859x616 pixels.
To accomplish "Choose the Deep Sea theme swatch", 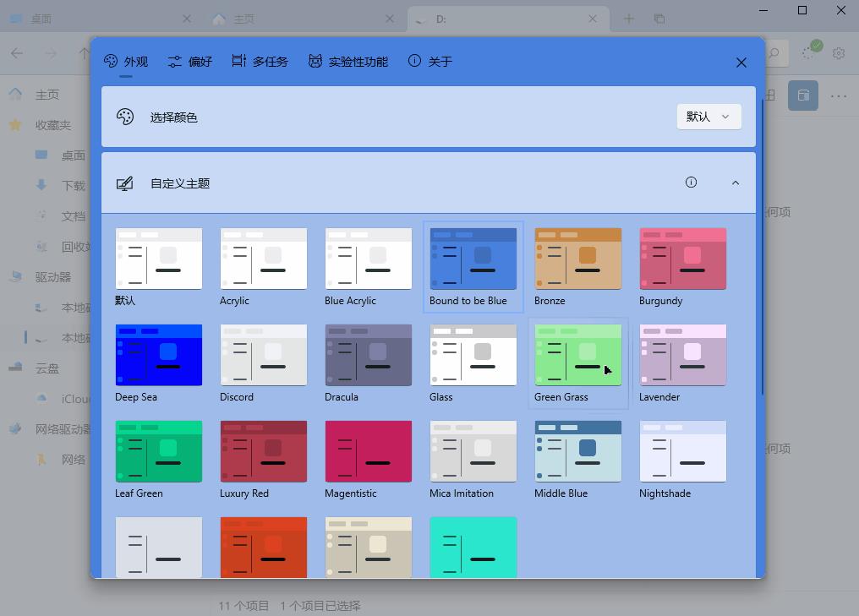I will coord(159,356).
